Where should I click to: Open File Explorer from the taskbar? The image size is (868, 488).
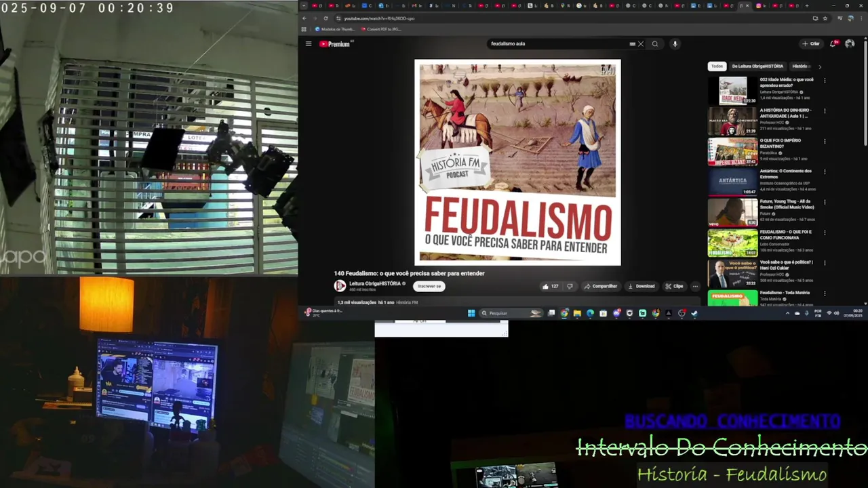pos(577,313)
